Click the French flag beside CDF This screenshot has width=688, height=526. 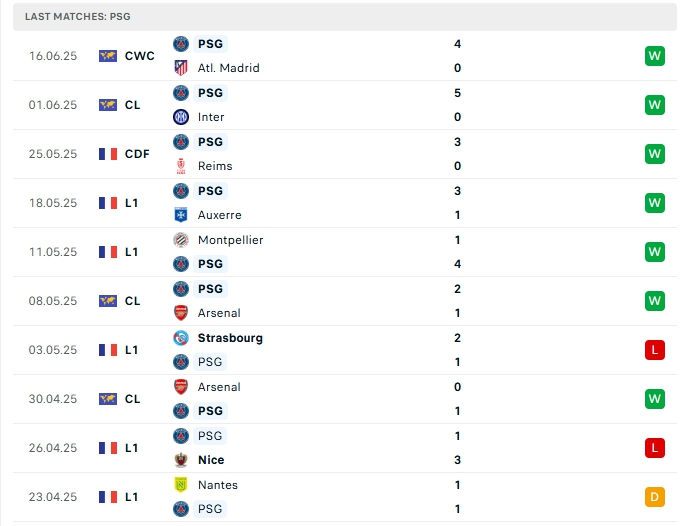[x=108, y=154]
